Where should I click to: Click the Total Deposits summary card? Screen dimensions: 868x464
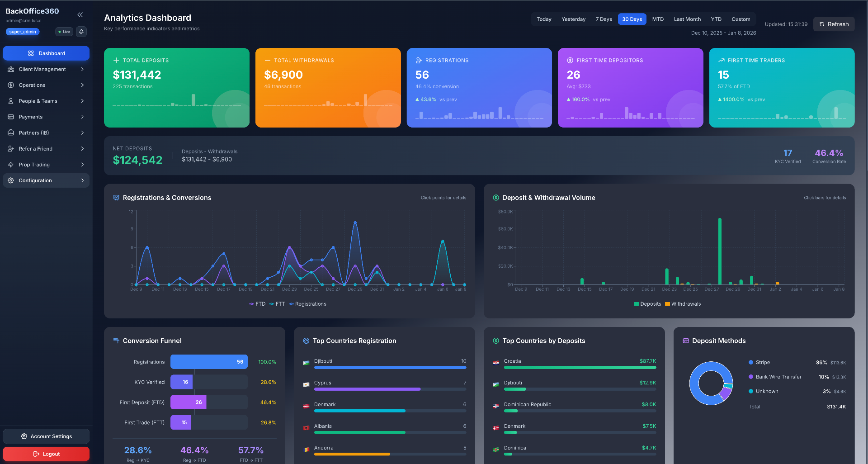176,88
